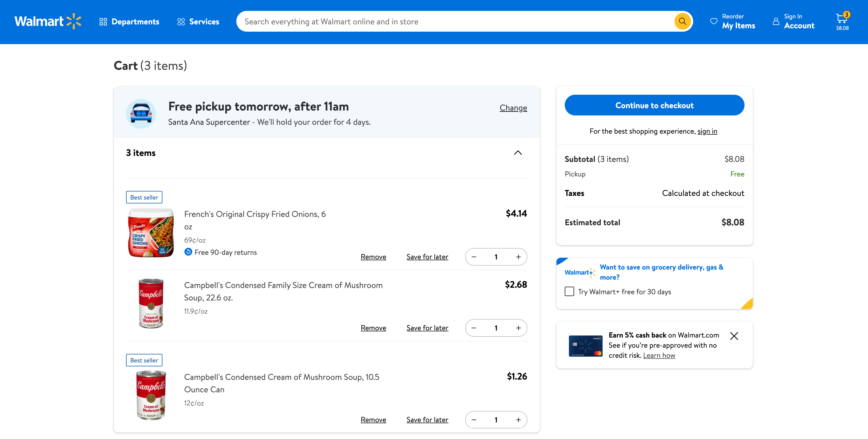This screenshot has height=439, width=868.
Task: Open Campbell's Family Size Cream of Mushroom title
Action: [x=283, y=291]
